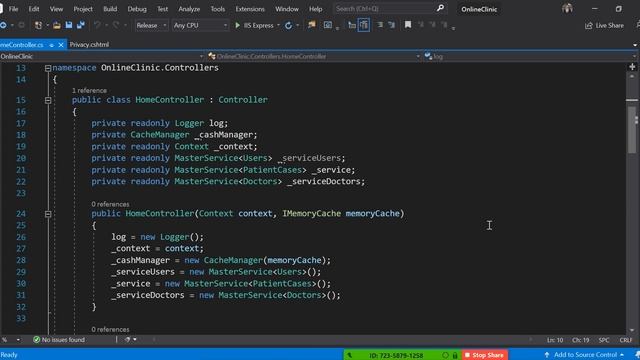The height and width of the screenshot is (360, 640).
Task: Open the Any CPU platform dropdown
Action: 200,25
